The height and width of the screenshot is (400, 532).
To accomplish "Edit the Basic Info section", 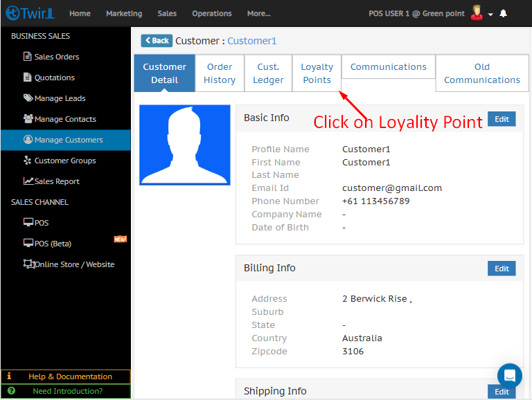I will (x=502, y=119).
